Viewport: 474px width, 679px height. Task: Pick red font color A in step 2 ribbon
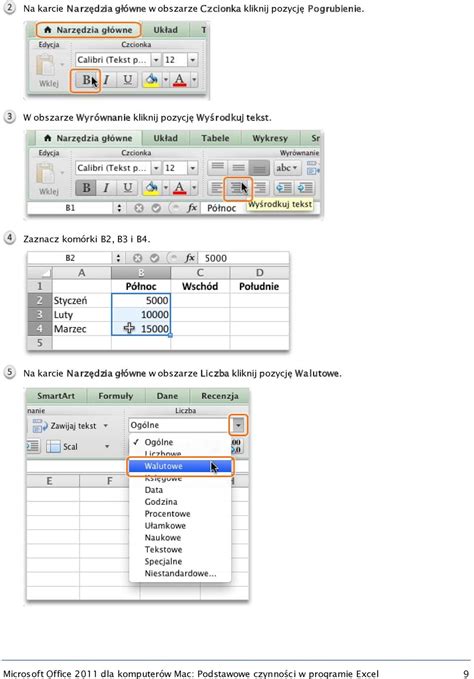(179, 80)
